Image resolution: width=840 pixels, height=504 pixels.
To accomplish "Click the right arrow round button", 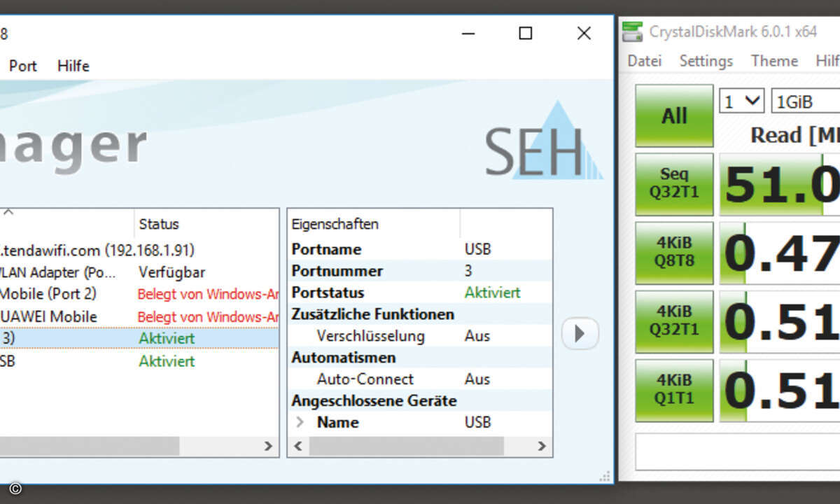I will pyautogui.click(x=580, y=334).
